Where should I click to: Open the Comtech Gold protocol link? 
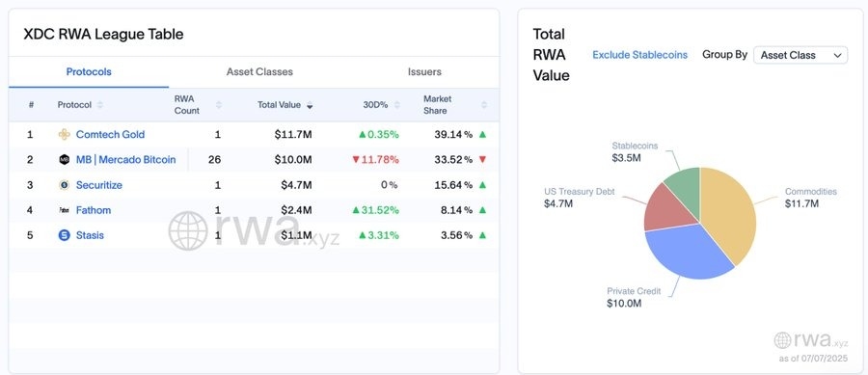pyautogui.click(x=110, y=134)
